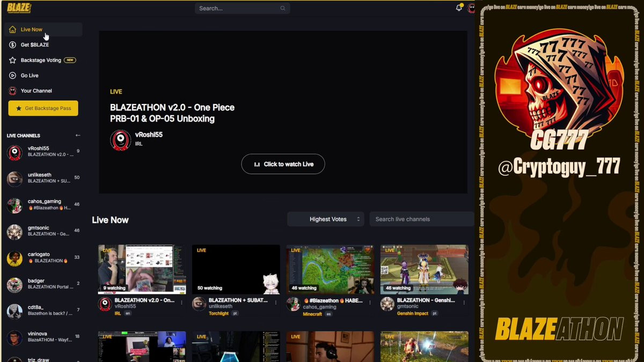The height and width of the screenshot is (362, 644).
Task: Click the play-circle icon beside Go Live
Action: point(12,76)
